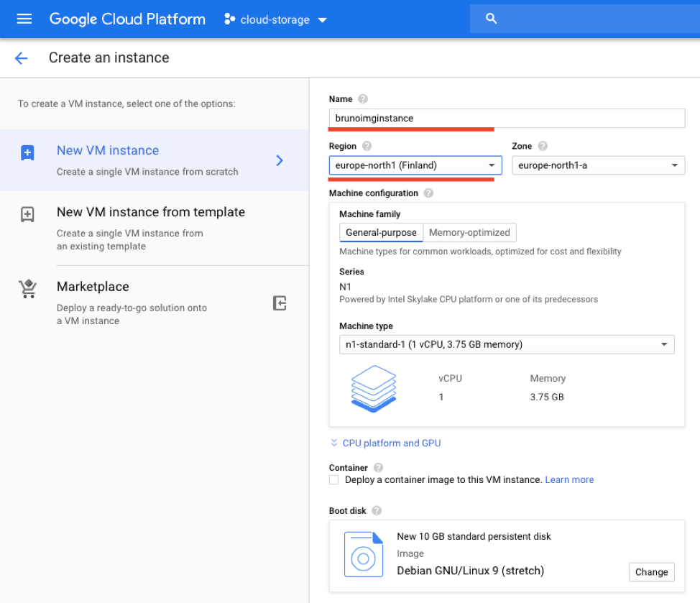
Task: Open the hamburger navigation menu
Action: click(x=24, y=19)
